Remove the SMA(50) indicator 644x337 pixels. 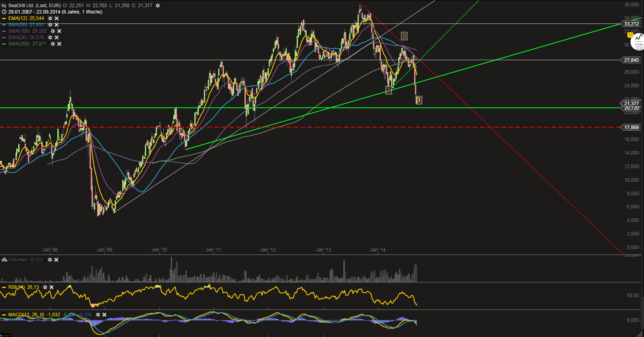[57, 25]
